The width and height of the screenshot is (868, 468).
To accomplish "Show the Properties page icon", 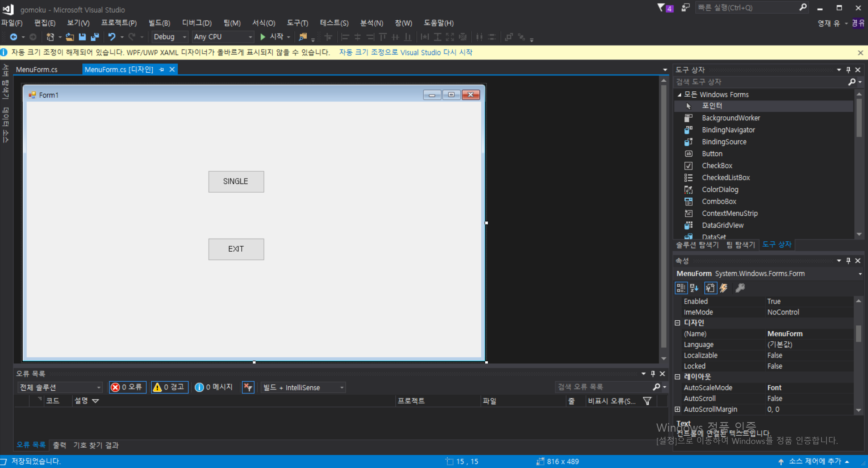I will coord(710,288).
